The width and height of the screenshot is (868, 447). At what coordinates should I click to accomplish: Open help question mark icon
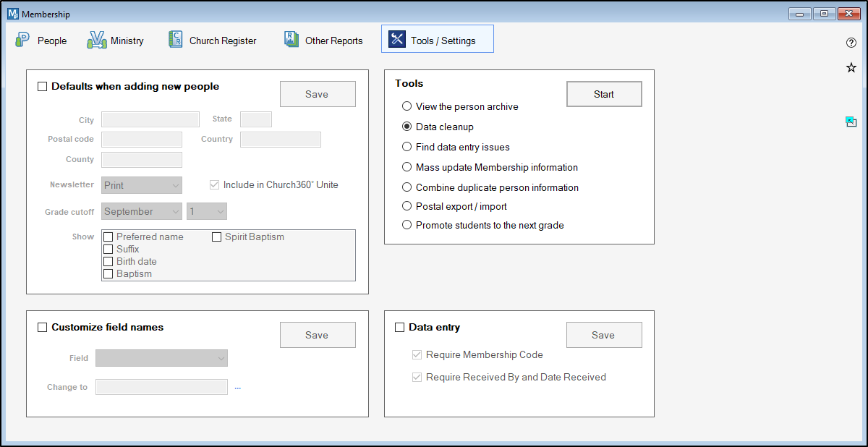point(851,43)
